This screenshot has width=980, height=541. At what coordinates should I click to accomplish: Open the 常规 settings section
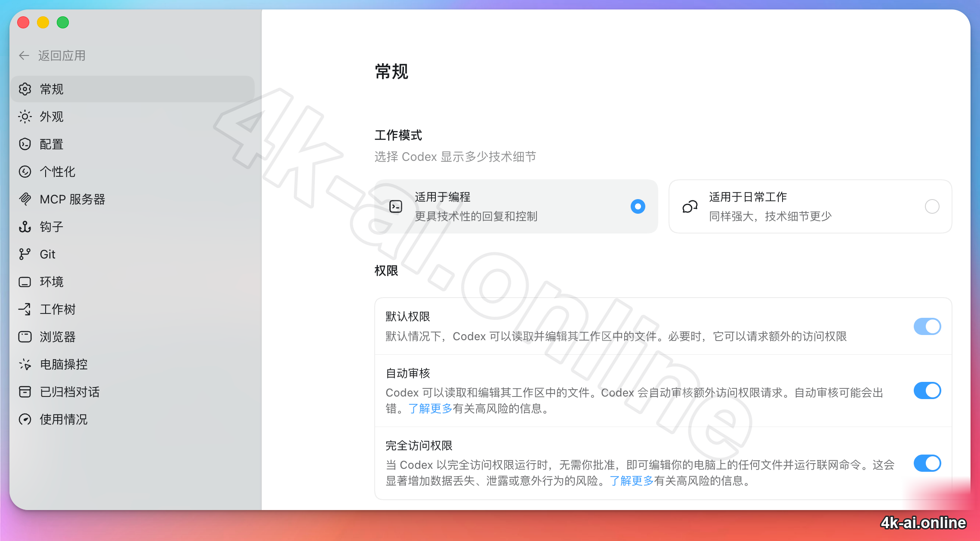[133, 89]
